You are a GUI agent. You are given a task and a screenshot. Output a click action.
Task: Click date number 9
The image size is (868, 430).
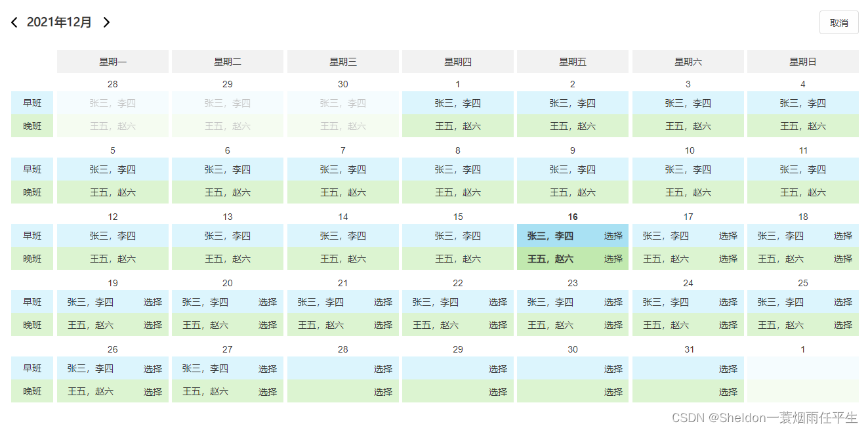tap(573, 150)
